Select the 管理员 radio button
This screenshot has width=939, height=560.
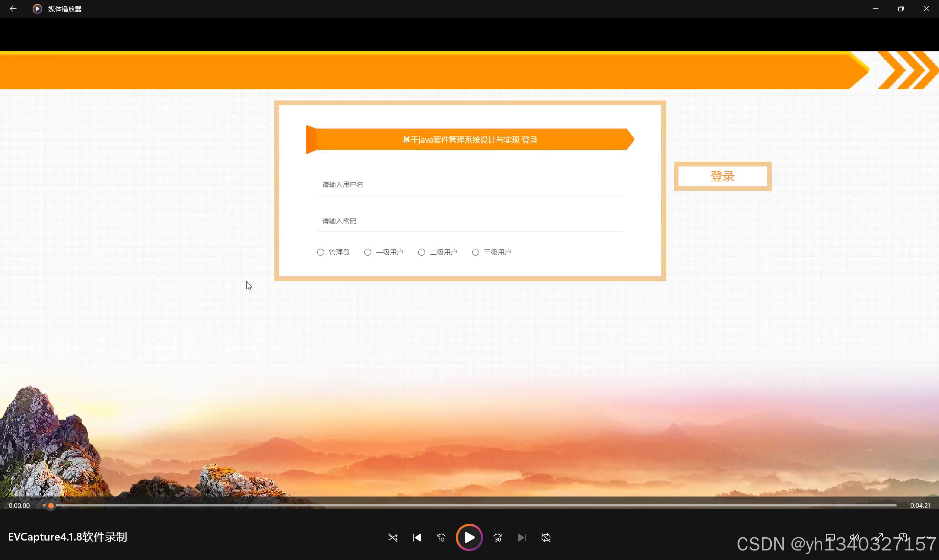tap(321, 252)
